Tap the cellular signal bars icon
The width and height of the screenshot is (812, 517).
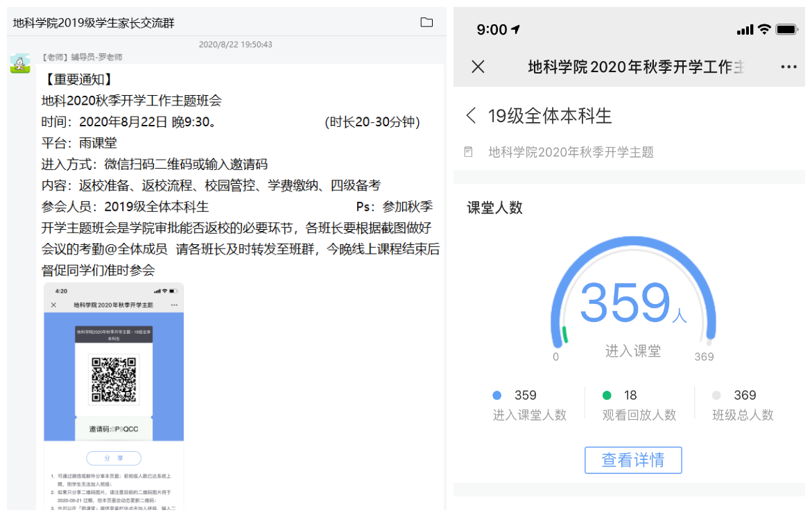pyautogui.click(x=745, y=30)
